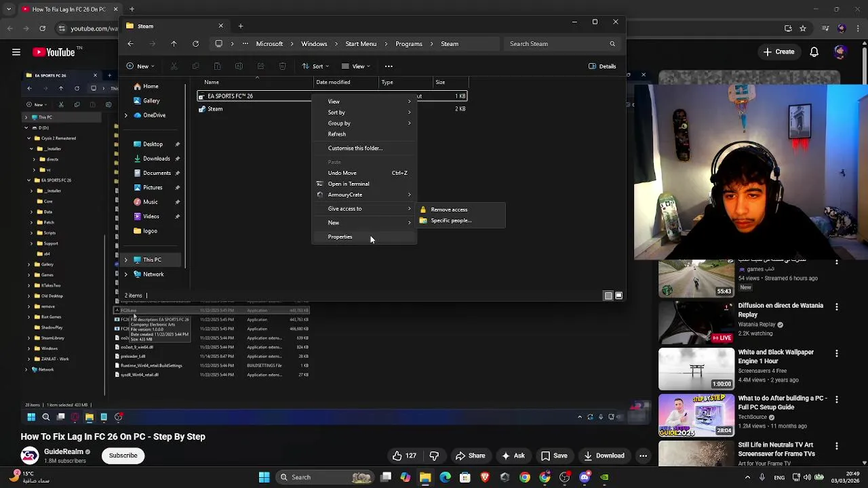Select Open in Terminal

(364, 184)
